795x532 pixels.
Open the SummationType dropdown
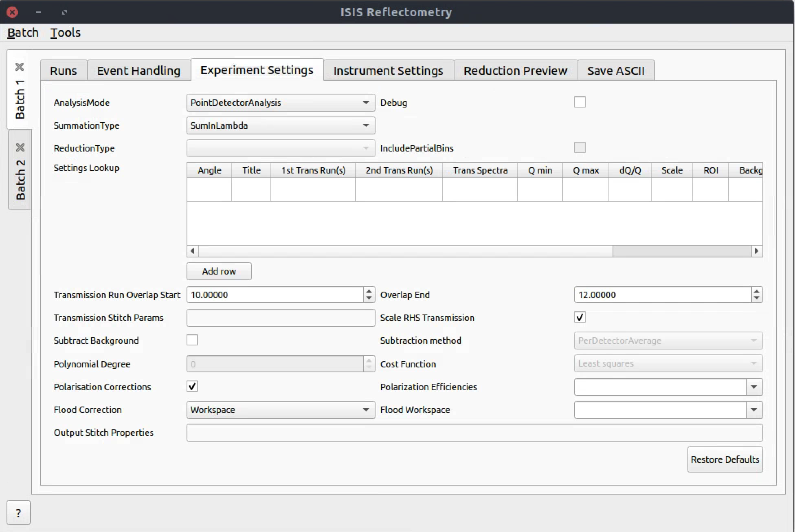tap(280, 125)
